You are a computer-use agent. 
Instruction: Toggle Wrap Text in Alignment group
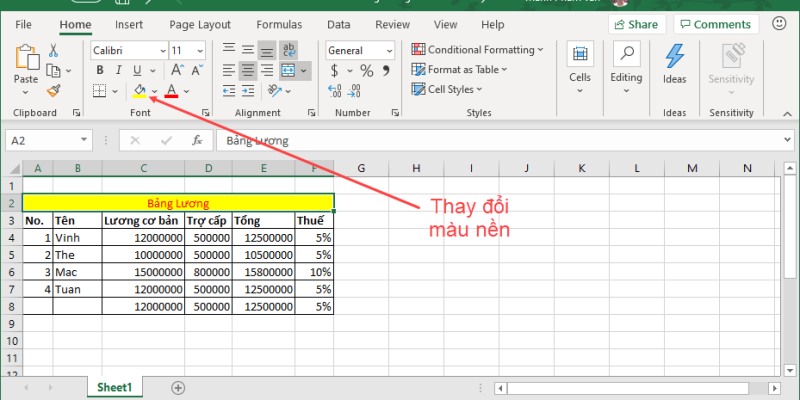[x=288, y=49]
